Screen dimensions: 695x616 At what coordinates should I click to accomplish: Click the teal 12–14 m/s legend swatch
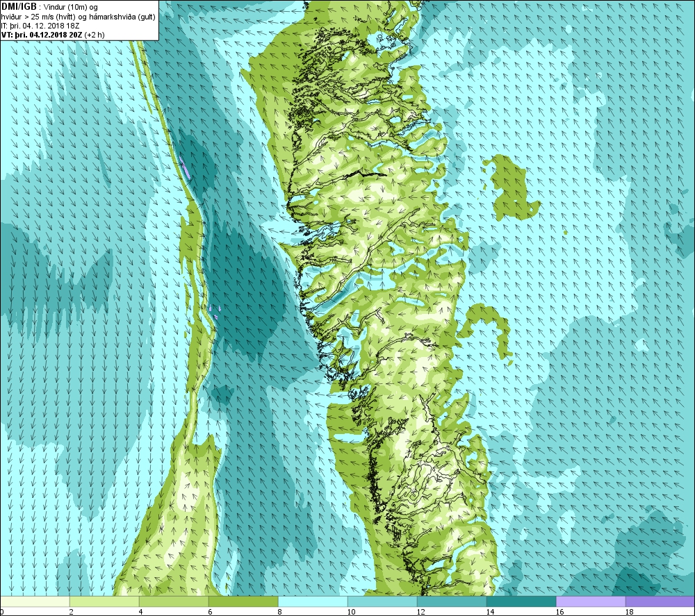point(452,601)
